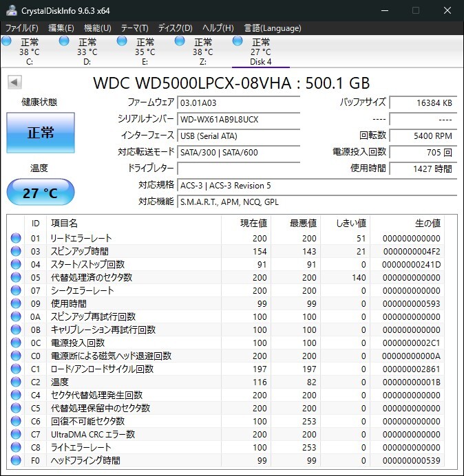Click status orb of attribute 0A row
Image resolution: width=464 pixels, height=476 pixels.
[16, 316]
